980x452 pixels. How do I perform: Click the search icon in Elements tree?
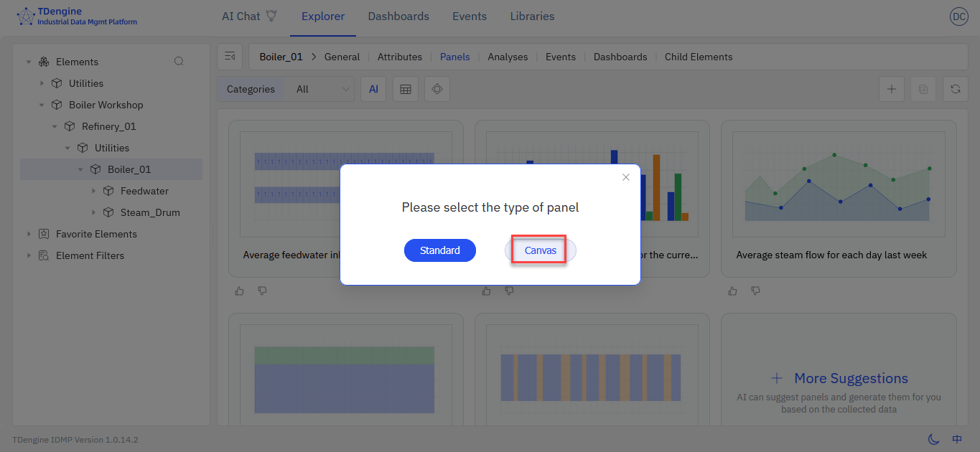(x=179, y=62)
